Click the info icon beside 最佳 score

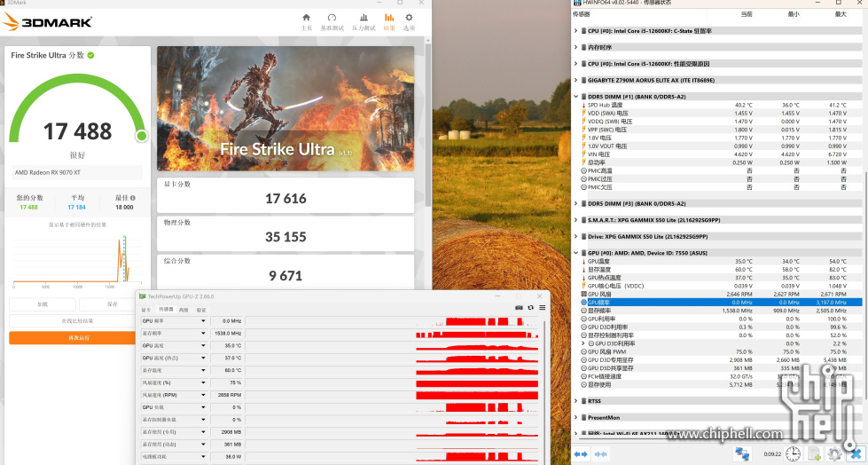tap(133, 198)
